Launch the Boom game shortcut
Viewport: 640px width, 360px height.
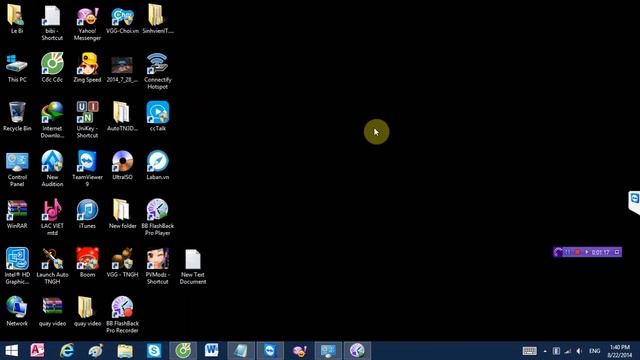click(x=87, y=263)
